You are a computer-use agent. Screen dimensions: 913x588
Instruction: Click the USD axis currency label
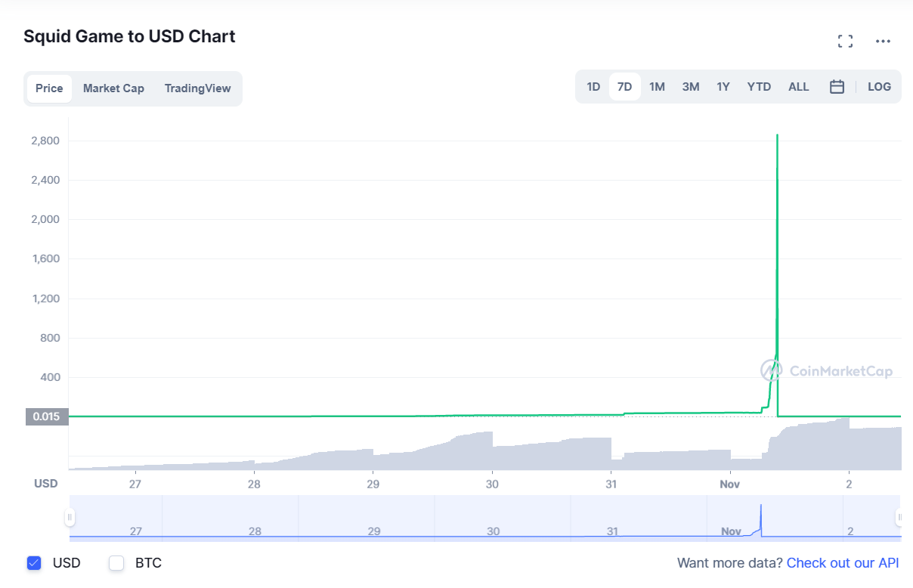click(x=45, y=484)
